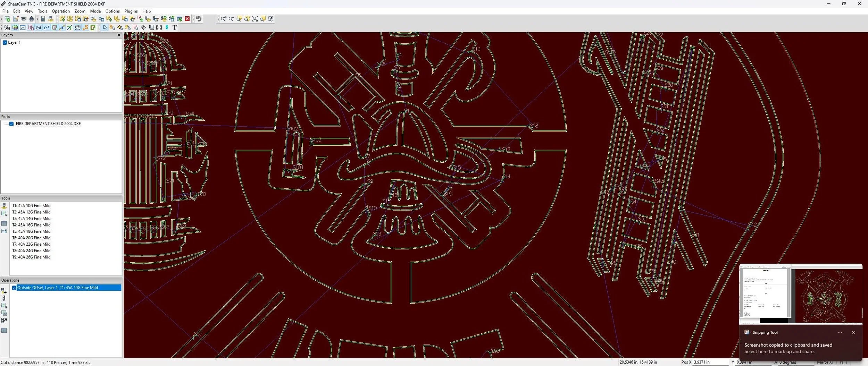The image size is (868, 366).
Task: Select the Outside Offset, Layer 1 operation row
Action: tap(69, 288)
